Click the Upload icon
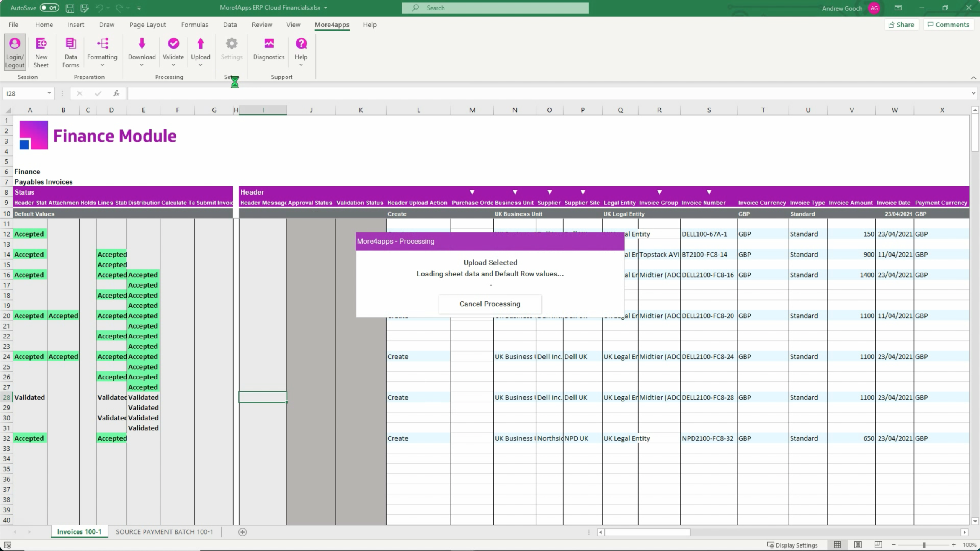 [x=201, y=48]
